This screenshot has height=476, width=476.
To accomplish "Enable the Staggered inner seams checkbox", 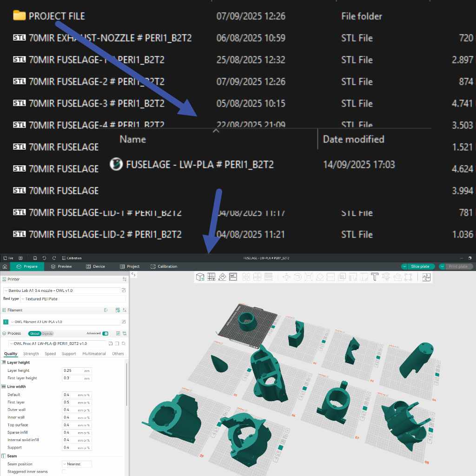I will pyautogui.click(x=64, y=471).
